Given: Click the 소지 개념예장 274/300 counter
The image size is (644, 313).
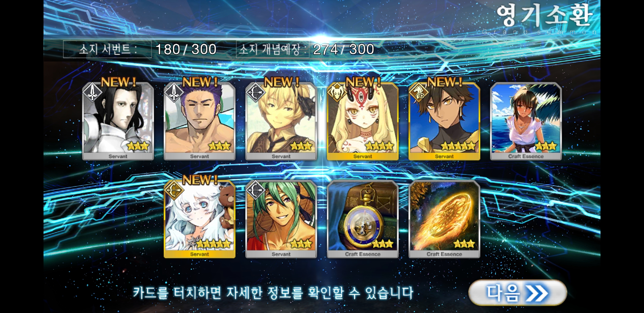Looking at the screenshot, I should point(305,49).
